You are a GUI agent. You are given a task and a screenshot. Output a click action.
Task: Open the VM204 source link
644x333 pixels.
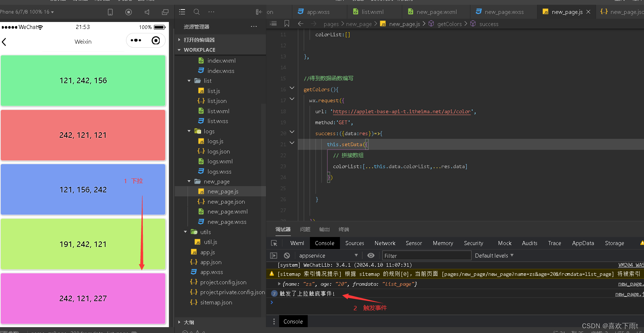631,265
